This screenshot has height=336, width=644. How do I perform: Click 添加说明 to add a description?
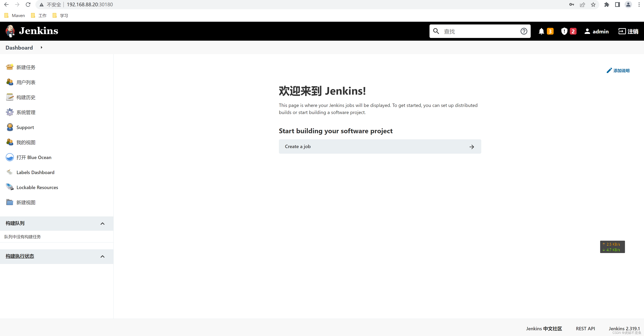pyautogui.click(x=618, y=70)
